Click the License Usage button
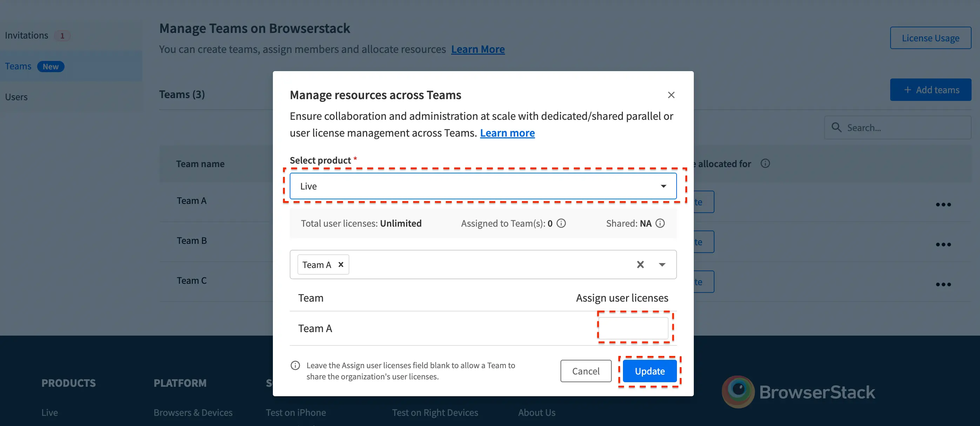The image size is (980, 426). pyautogui.click(x=930, y=38)
